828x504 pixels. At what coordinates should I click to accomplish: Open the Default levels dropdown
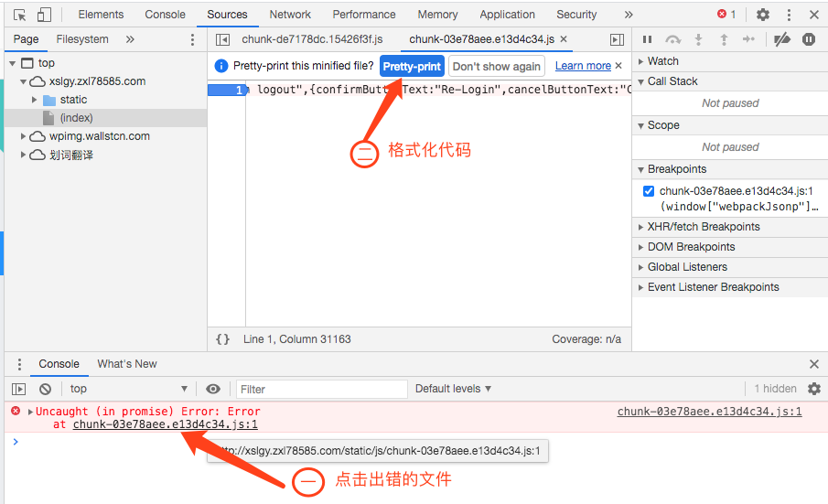point(453,389)
